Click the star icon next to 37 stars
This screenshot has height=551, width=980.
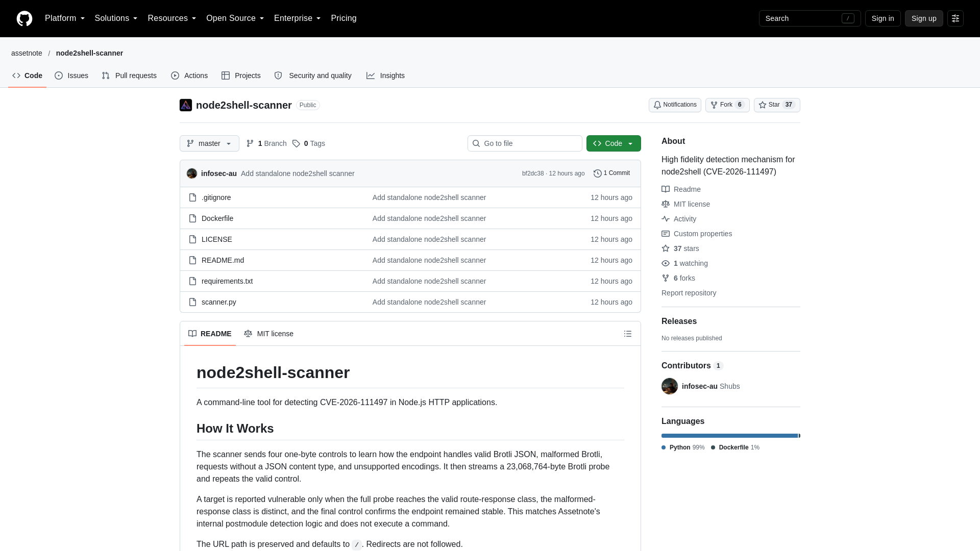[x=666, y=248]
